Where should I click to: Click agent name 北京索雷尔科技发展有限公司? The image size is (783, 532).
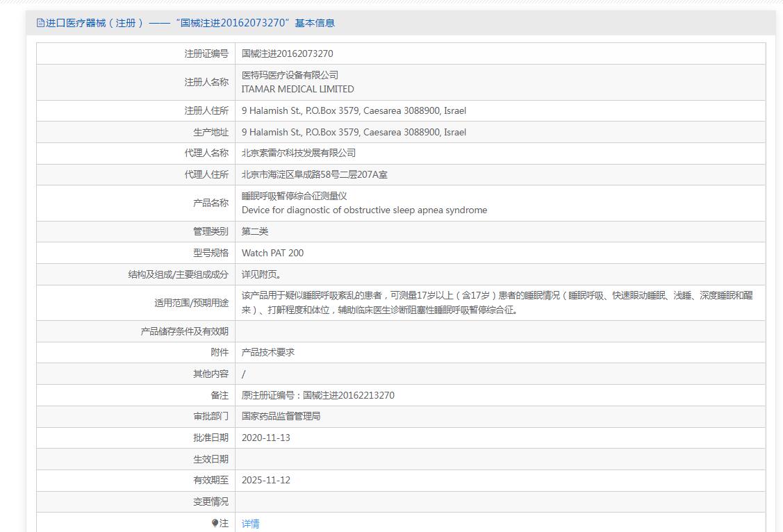[299, 153]
